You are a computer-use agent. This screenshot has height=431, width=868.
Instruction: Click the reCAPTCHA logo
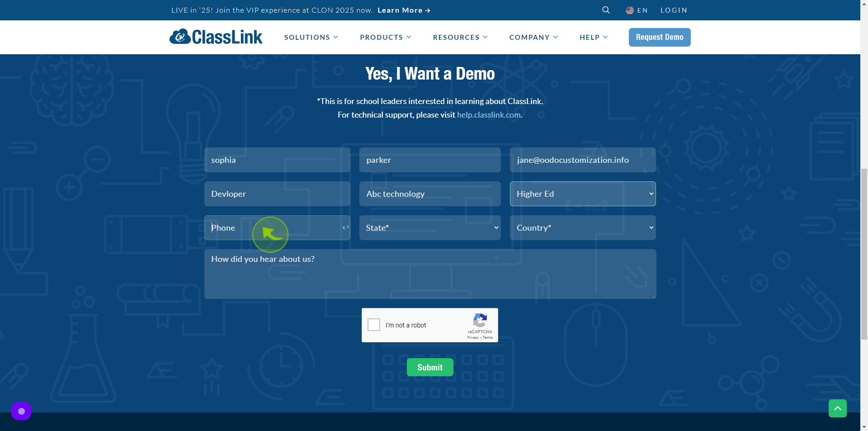(x=480, y=321)
